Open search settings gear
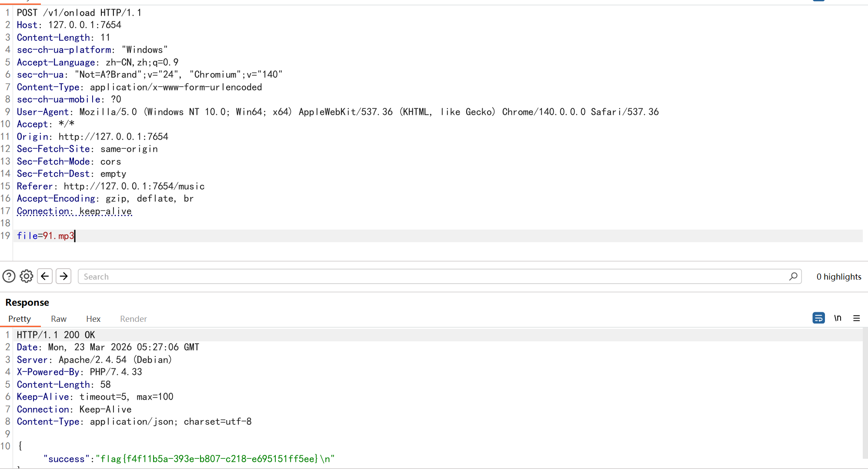 [x=27, y=277]
